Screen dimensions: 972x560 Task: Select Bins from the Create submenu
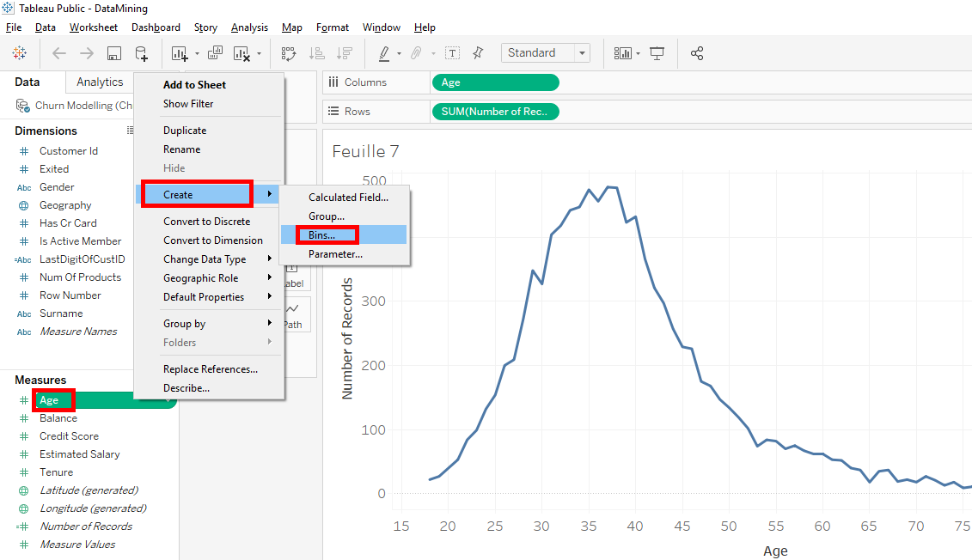[x=326, y=234]
